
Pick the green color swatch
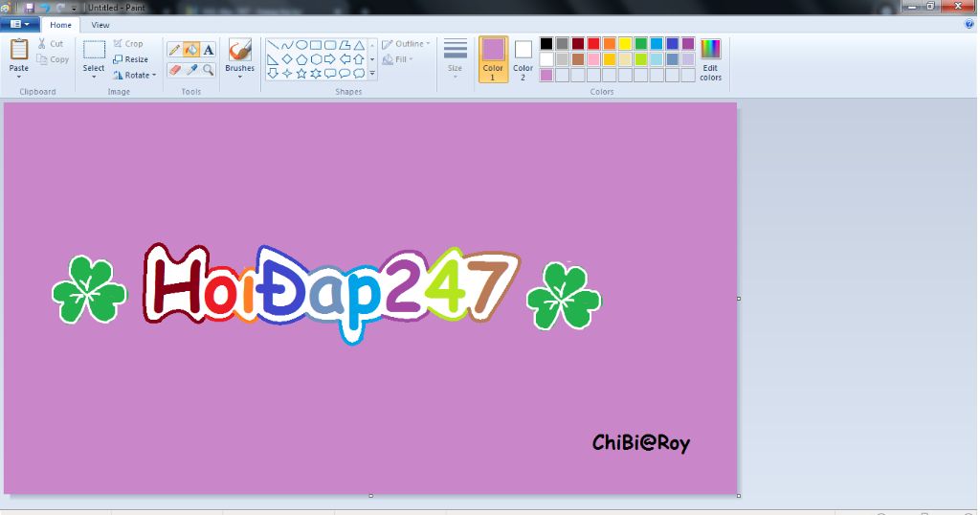640,44
